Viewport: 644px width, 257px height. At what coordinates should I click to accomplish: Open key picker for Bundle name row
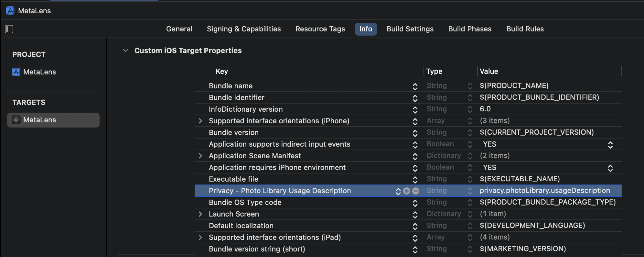pyautogui.click(x=415, y=86)
